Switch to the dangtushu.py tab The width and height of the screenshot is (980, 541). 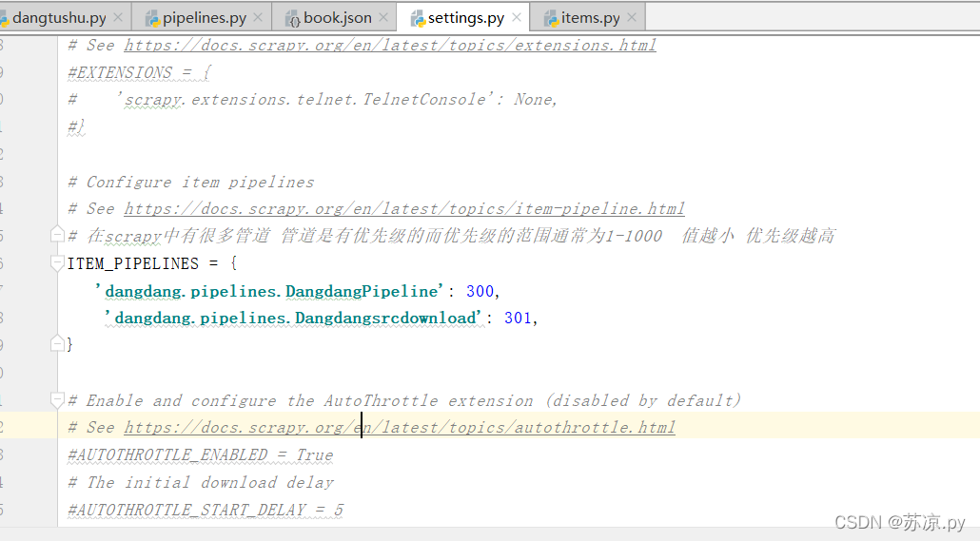pyautogui.click(x=59, y=18)
